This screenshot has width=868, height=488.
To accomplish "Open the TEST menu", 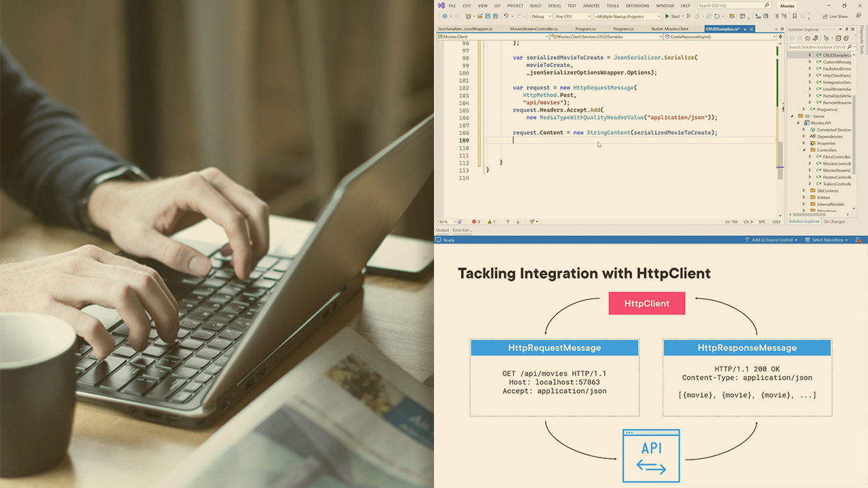I will coord(572,5).
